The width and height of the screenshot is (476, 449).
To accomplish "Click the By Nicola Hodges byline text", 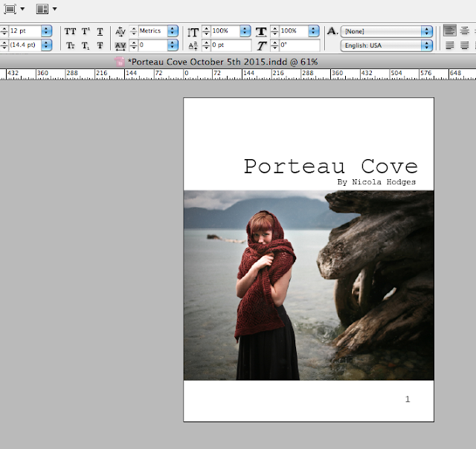I will [376, 181].
